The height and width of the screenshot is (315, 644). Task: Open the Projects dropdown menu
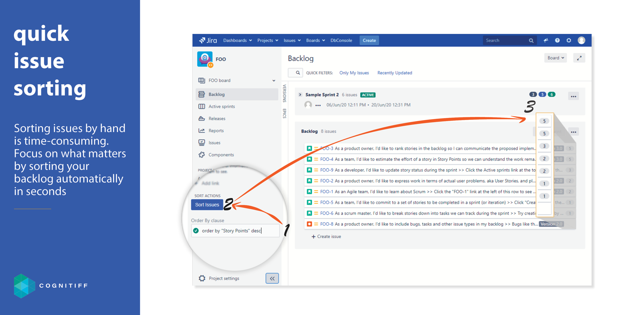pos(268,40)
